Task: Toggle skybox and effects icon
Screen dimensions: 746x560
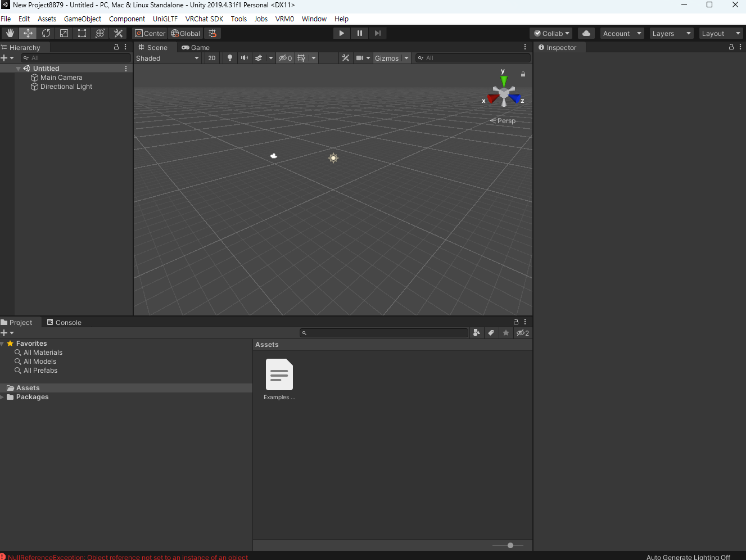Action: [x=259, y=58]
